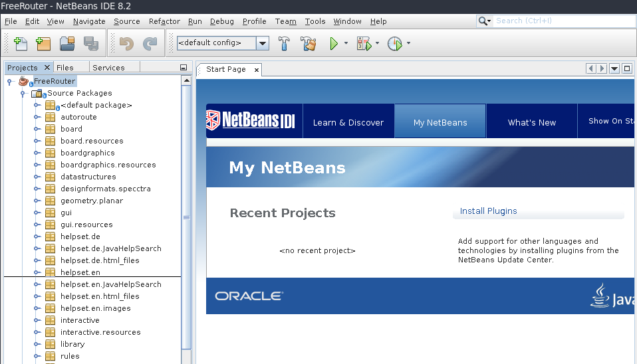Expand the default package node

coord(37,105)
